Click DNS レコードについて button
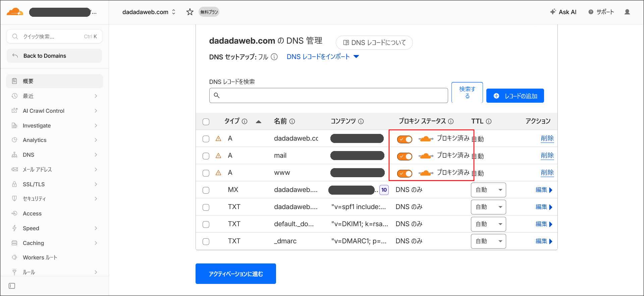The image size is (644, 296). (x=374, y=43)
